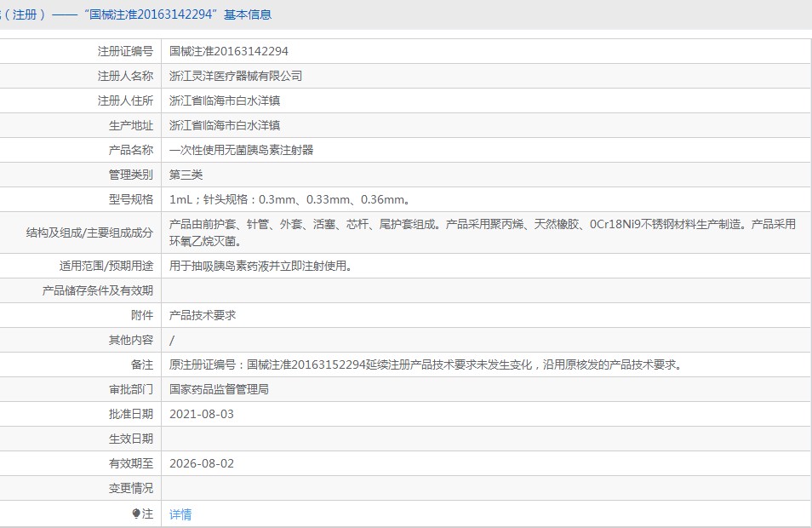Click the 注册证编号 label

tap(125, 51)
